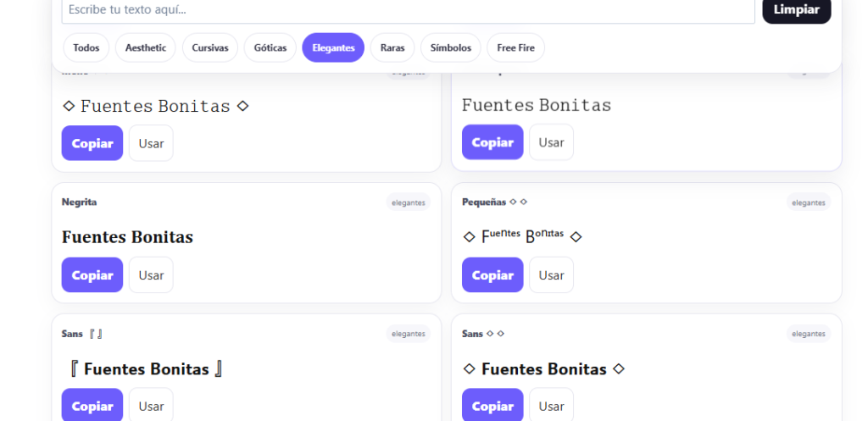The height and width of the screenshot is (421, 868).
Task: Click the small-caps Pequeñas preview text
Action: click(522, 236)
